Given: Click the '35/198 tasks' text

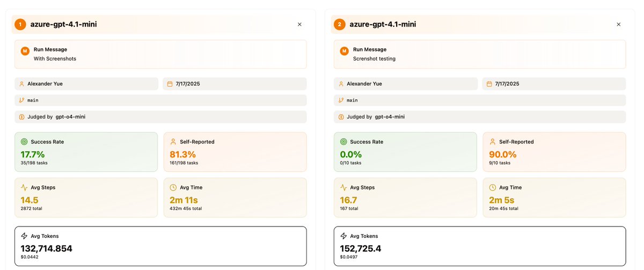Looking at the screenshot, I should coord(35,163).
